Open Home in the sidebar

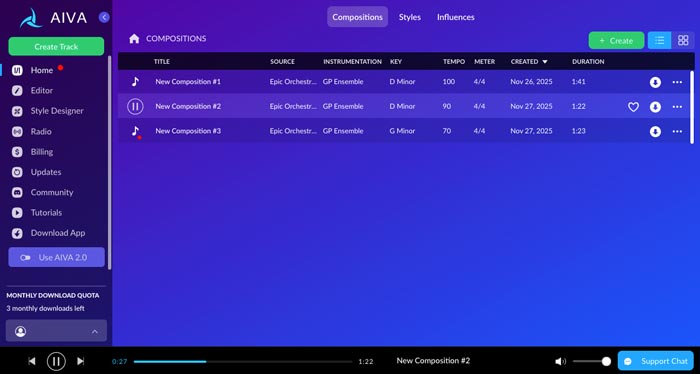click(x=42, y=70)
